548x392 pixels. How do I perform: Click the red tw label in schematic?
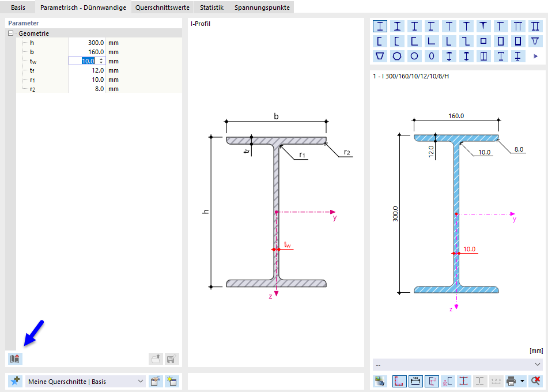(288, 245)
